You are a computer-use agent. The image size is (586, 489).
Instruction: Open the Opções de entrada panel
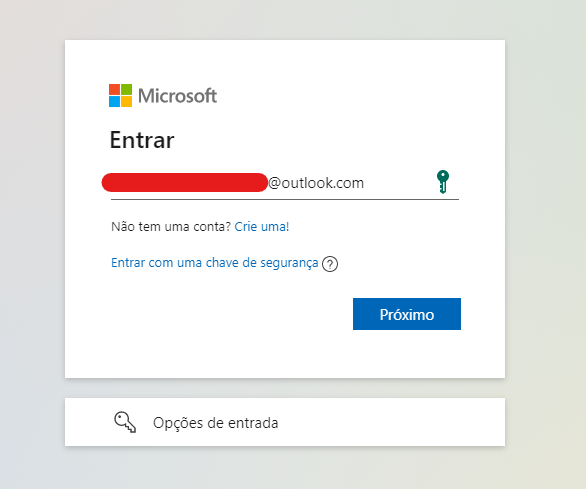pos(285,422)
